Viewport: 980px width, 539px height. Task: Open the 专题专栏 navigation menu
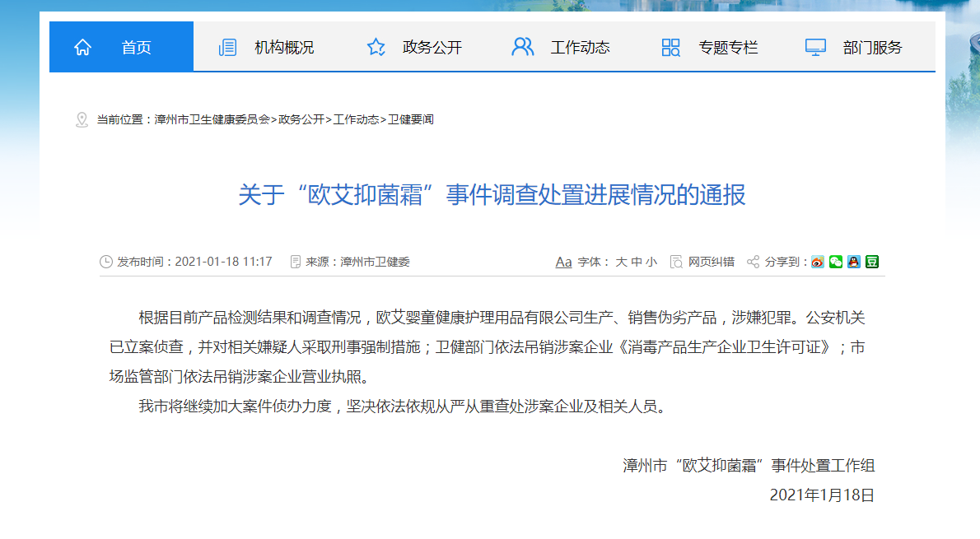[728, 47]
